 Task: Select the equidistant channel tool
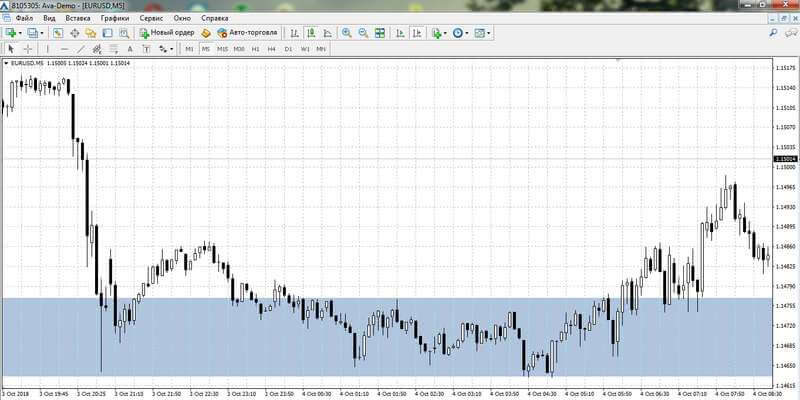pos(97,49)
